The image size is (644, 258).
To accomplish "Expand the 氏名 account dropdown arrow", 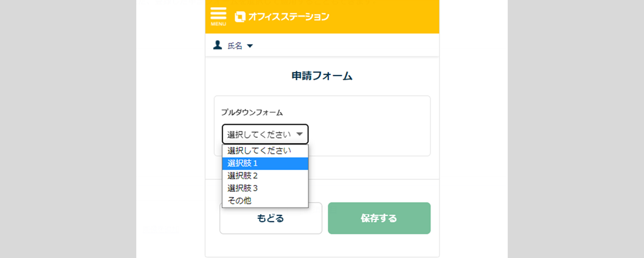I will (250, 46).
